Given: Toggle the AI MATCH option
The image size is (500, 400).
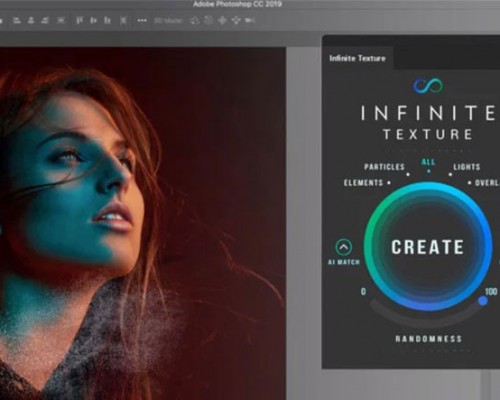Looking at the screenshot, I should tap(344, 247).
